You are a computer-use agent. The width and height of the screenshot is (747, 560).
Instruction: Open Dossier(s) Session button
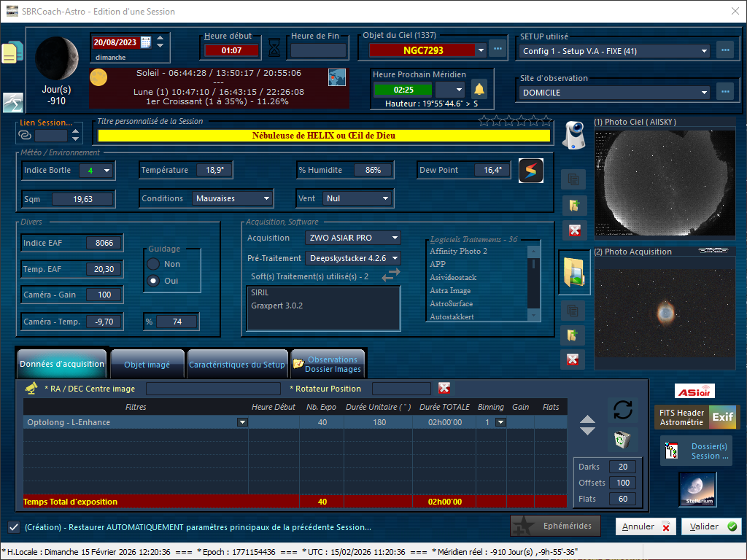coord(697,451)
